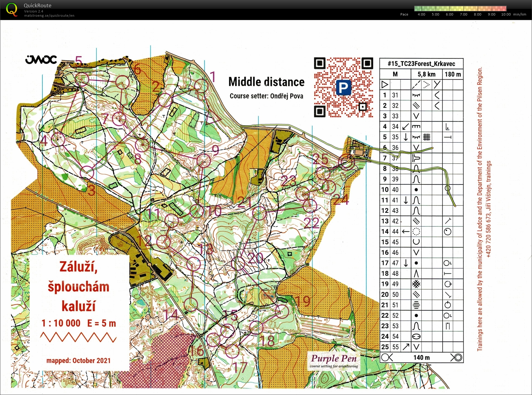532x395 pixels.
Task: Click the QuickRoute logo icon
Action: point(12,9)
